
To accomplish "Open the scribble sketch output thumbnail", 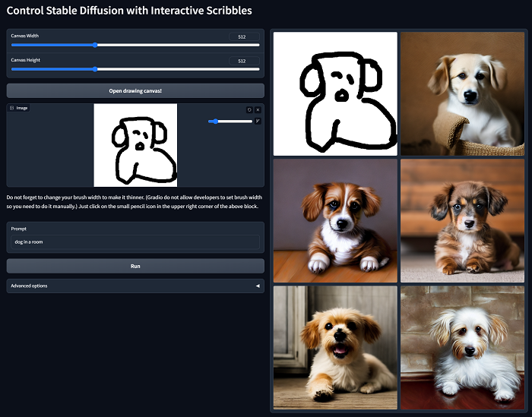I will (x=335, y=93).
